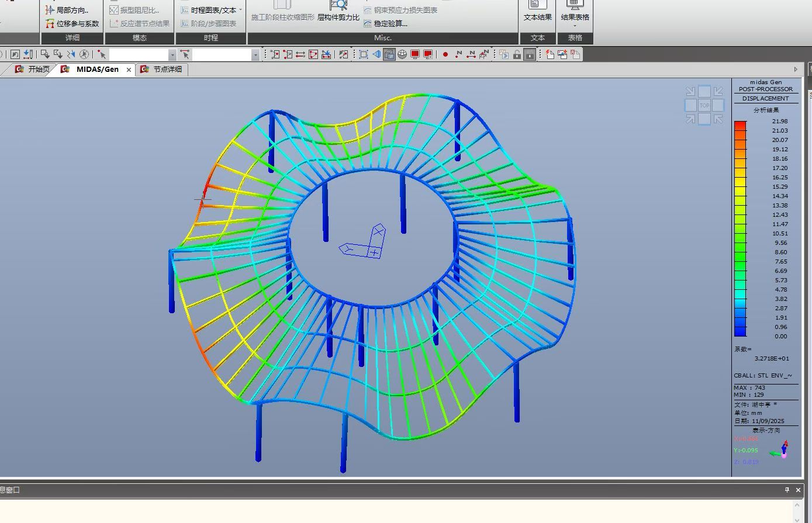
Task: Expand the 时程图表/文本 dropdown
Action: (240, 10)
